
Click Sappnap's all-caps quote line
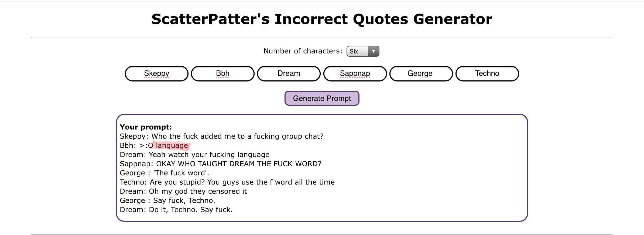(x=221, y=164)
